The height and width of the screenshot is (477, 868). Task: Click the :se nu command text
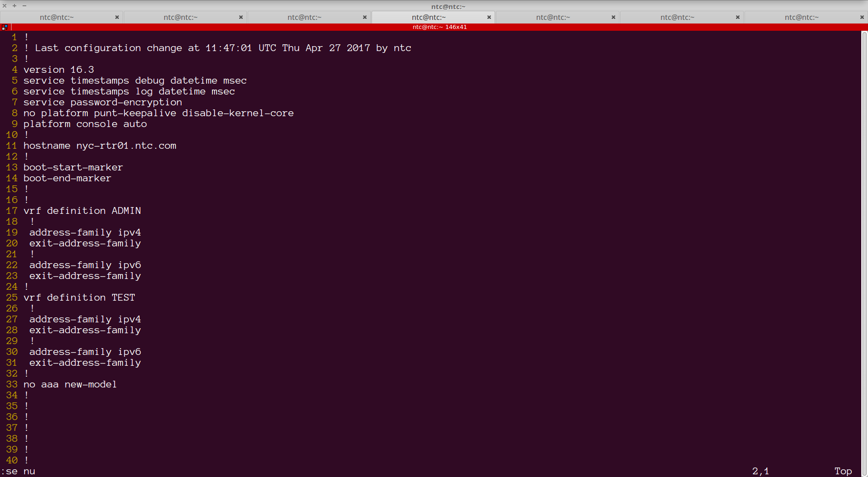tap(18, 471)
